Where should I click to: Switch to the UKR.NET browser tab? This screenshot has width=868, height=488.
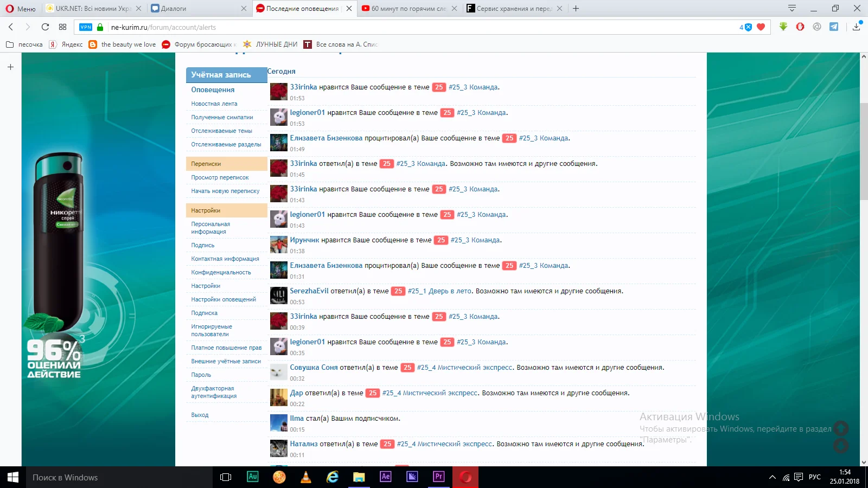click(92, 9)
